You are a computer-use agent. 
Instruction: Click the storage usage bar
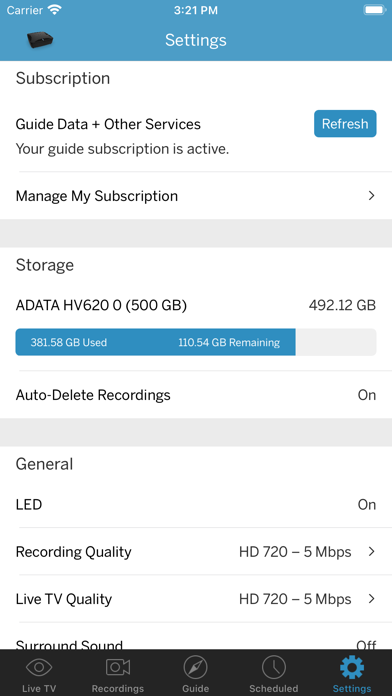[x=196, y=342]
